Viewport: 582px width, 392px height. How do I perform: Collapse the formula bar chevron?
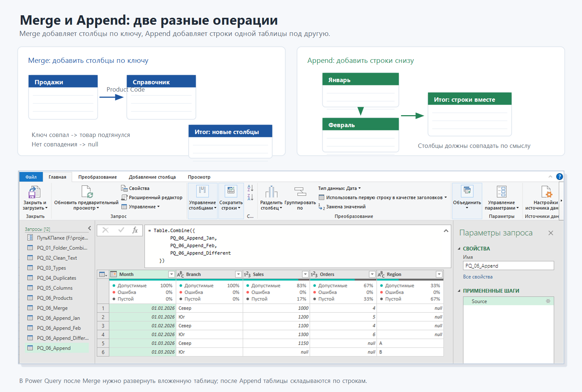pos(446,231)
